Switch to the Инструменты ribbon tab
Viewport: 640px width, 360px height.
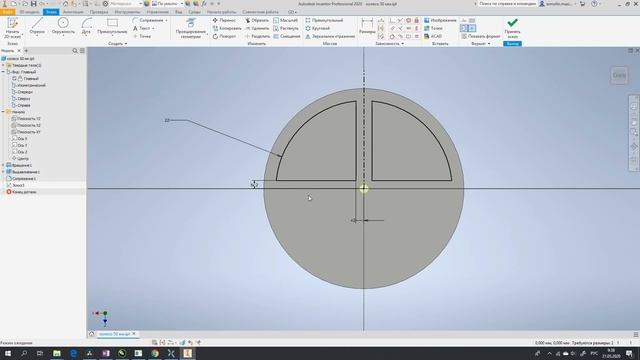[x=127, y=12]
